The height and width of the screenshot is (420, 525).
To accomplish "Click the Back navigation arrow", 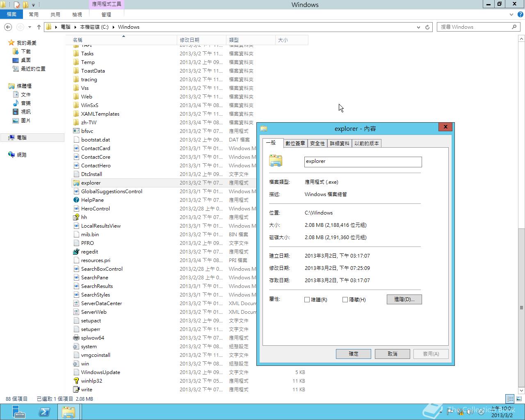I will (x=8, y=27).
